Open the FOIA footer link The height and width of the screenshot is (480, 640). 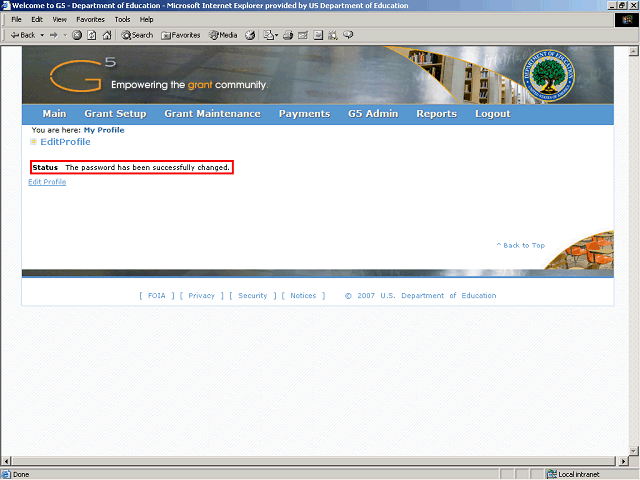(x=157, y=296)
